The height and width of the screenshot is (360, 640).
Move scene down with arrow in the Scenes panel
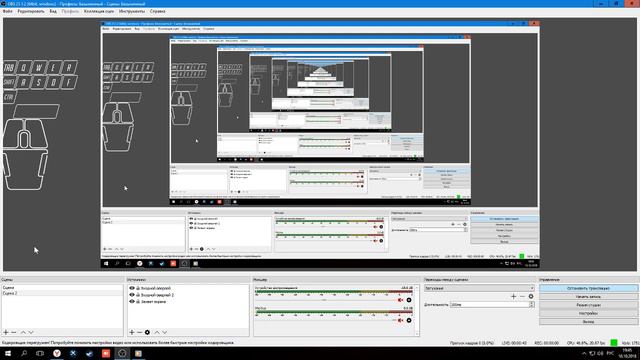click(x=31, y=332)
